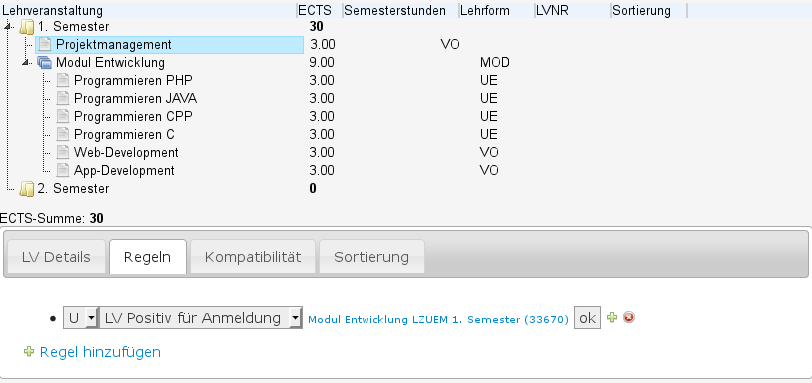Click the Regel hinzufügen link
Image resolution: width=812 pixels, height=383 pixels.
[x=100, y=352]
